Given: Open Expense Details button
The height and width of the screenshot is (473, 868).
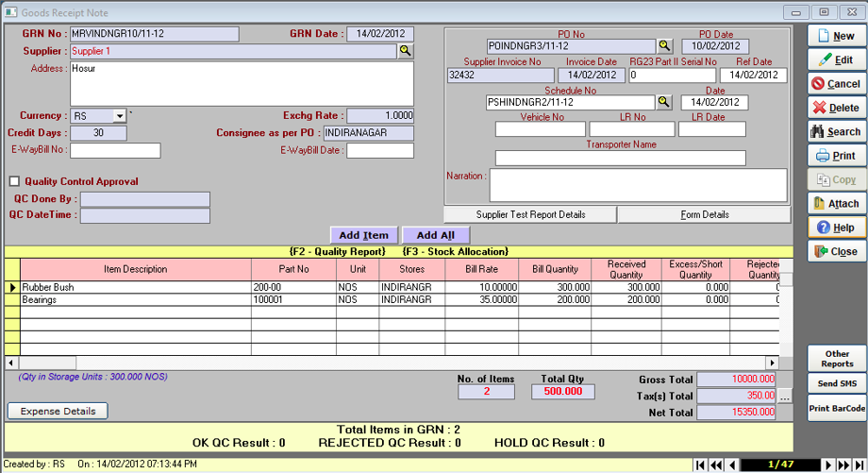Looking at the screenshot, I should click(x=58, y=411).
